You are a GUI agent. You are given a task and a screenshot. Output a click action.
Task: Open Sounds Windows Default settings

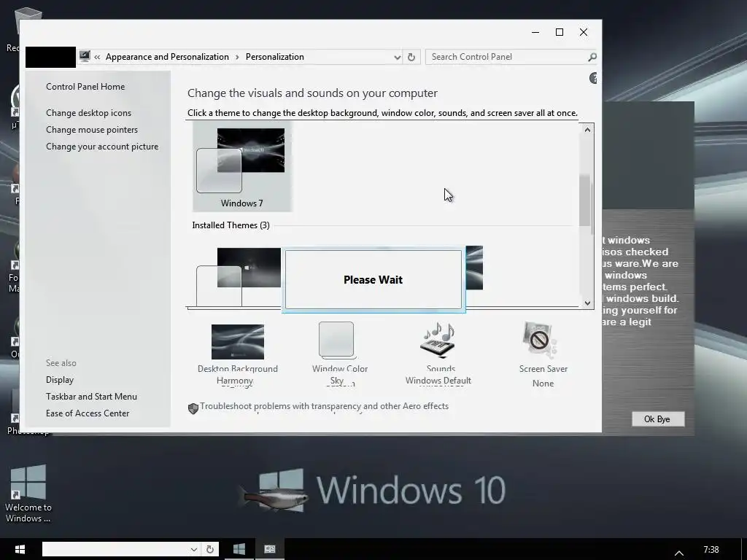click(438, 355)
